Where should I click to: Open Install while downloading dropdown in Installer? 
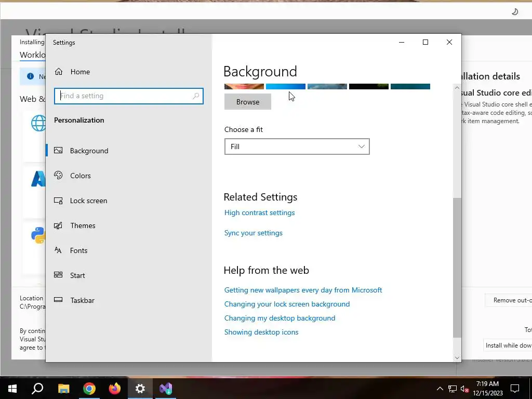pyautogui.click(x=508, y=345)
